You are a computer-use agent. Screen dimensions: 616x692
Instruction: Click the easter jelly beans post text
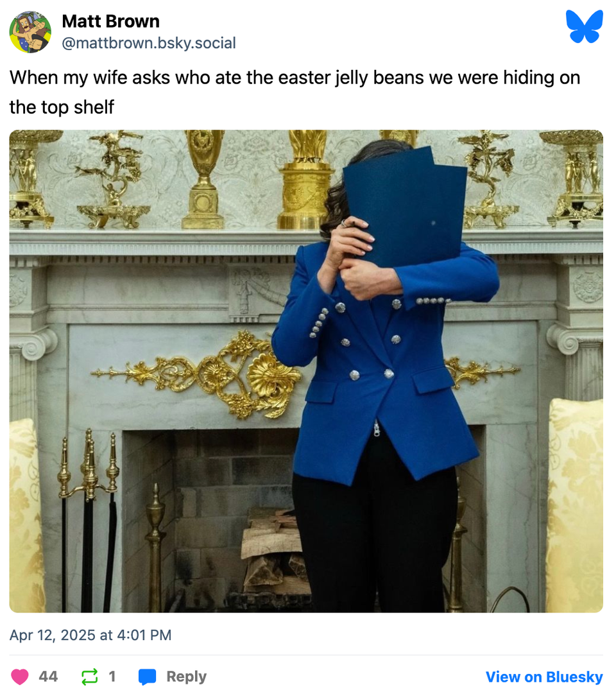pyautogui.click(x=295, y=92)
